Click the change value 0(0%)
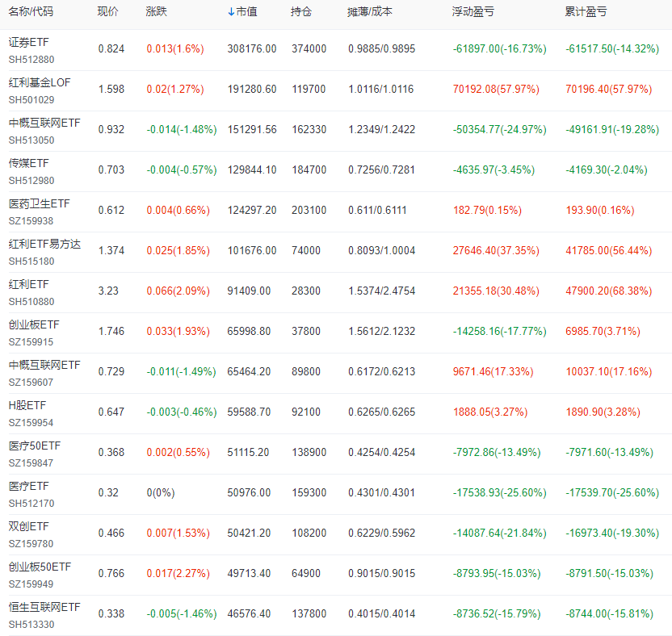The width and height of the screenshot is (672, 636). click(x=161, y=492)
